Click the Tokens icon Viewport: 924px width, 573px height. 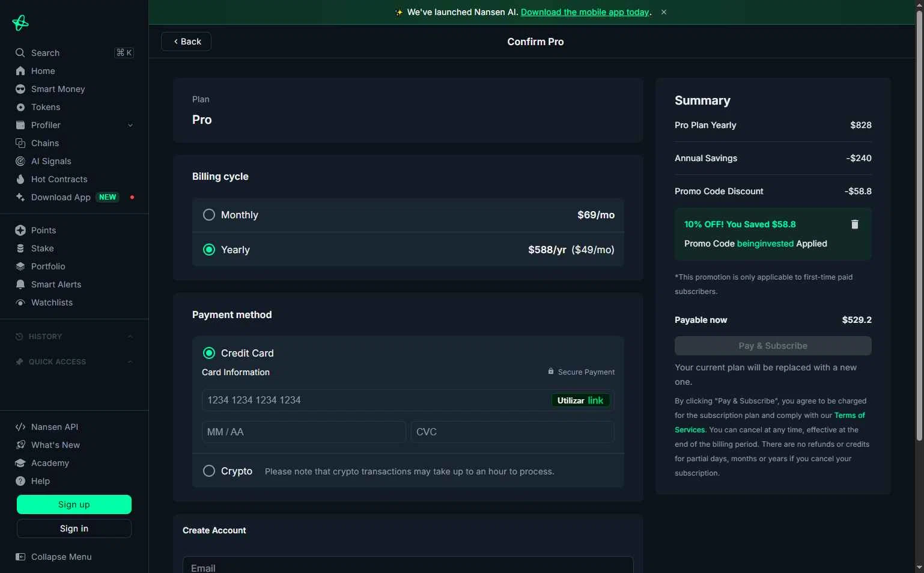[20, 107]
